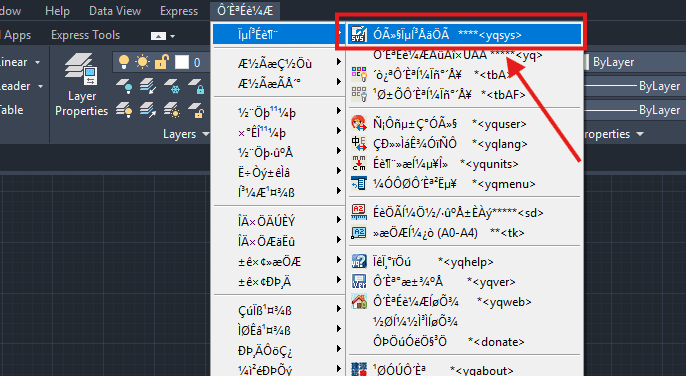686x376 pixels.
Task: Choose the yquser menu entry icon
Action: pyautogui.click(x=359, y=123)
